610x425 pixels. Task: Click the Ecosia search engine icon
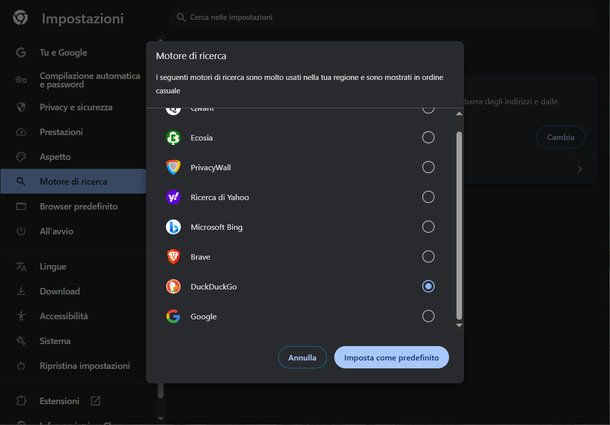tap(173, 138)
